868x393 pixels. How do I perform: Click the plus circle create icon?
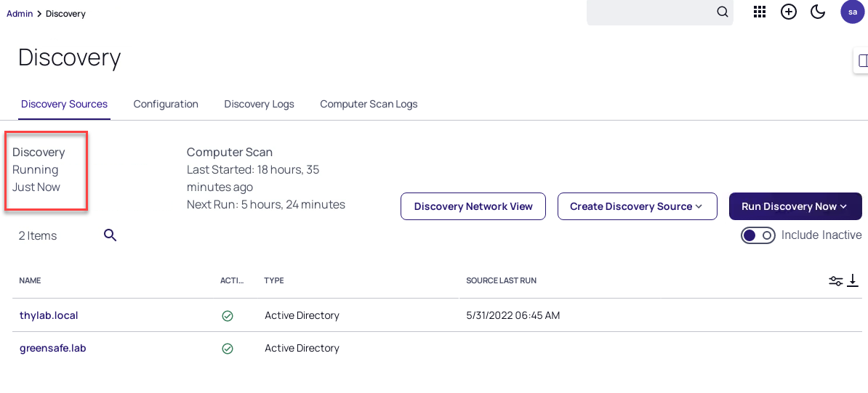pyautogui.click(x=789, y=12)
